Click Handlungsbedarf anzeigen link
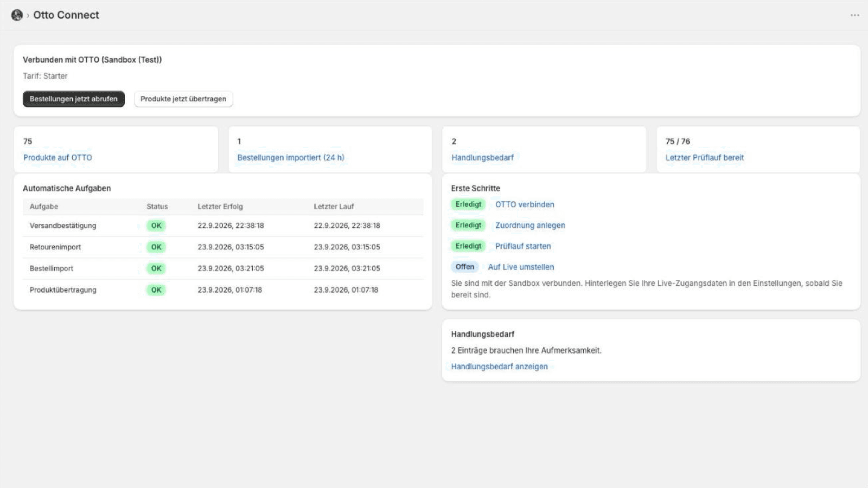Viewport: 868px width, 488px height. pyautogui.click(x=499, y=367)
